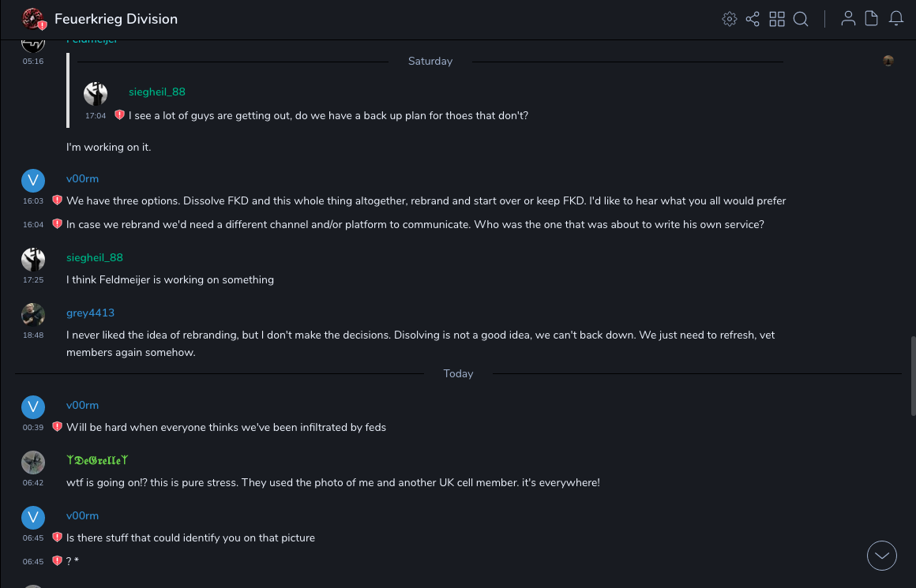Click the red shield icon beside the 00:39 message
Viewport: 916px width, 588px height.
(57, 427)
